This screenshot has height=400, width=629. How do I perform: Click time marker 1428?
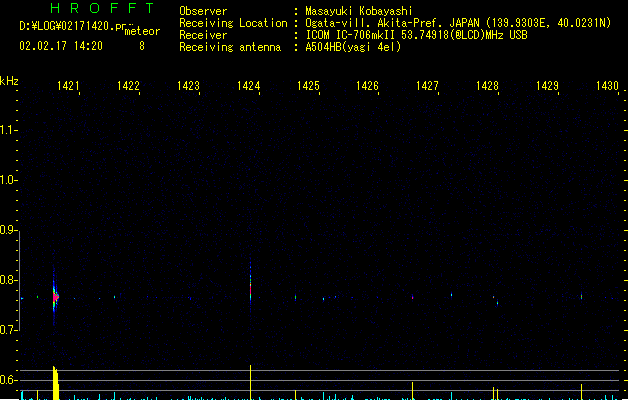click(487, 86)
